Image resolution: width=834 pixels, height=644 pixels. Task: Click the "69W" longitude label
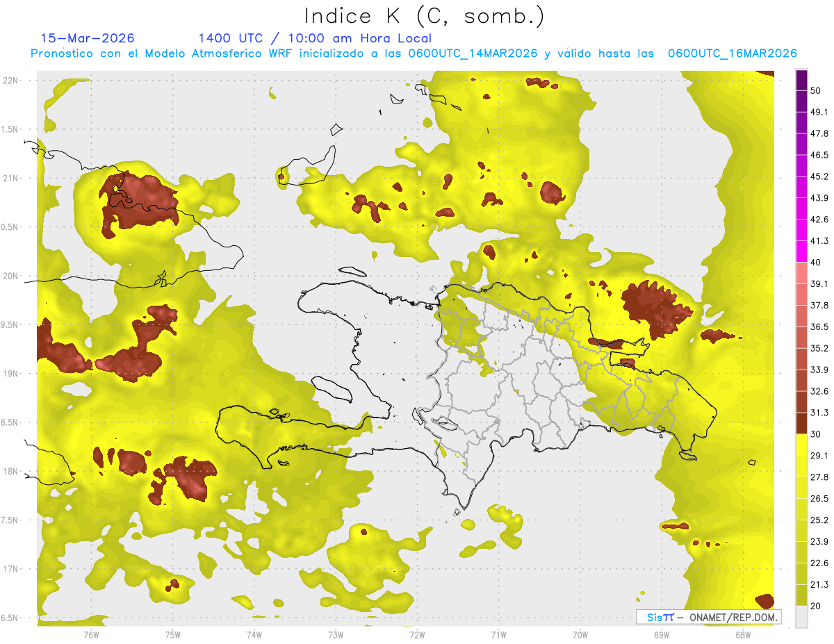pos(661,635)
